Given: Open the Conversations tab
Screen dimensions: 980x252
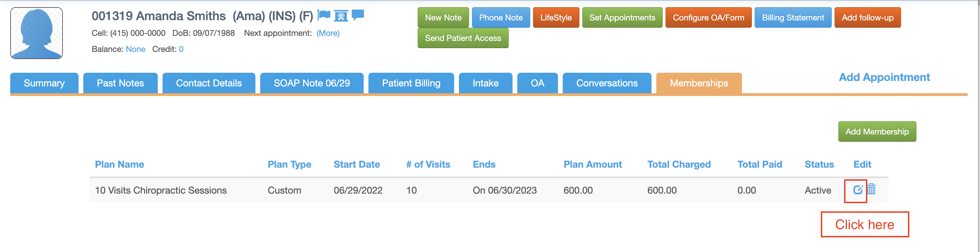Looking at the screenshot, I should 607,83.
